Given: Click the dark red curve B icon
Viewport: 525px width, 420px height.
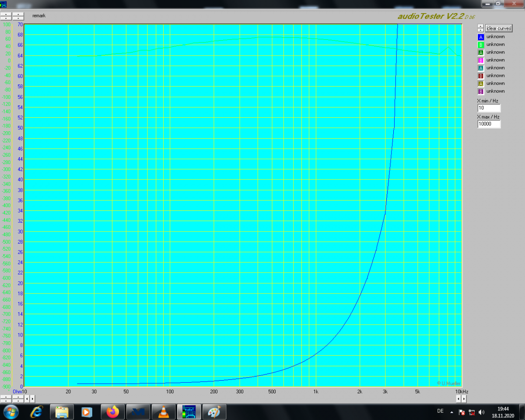Looking at the screenshot, I should (481, 76).
